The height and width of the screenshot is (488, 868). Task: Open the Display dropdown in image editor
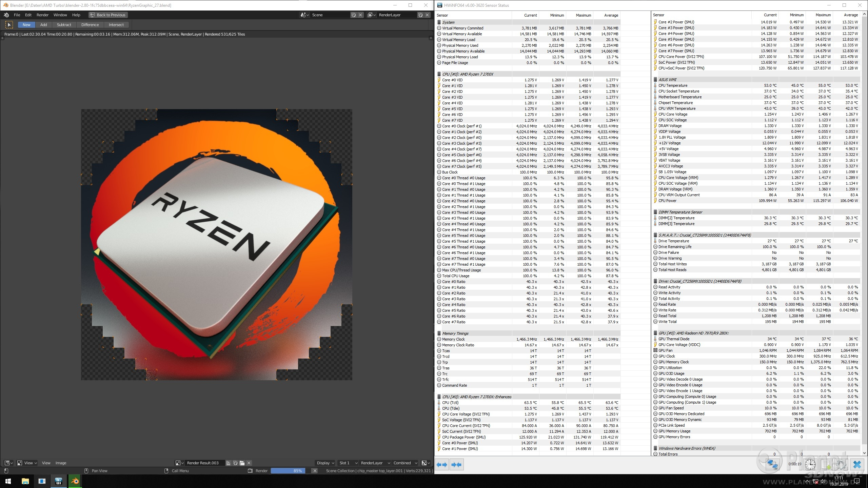325,463
